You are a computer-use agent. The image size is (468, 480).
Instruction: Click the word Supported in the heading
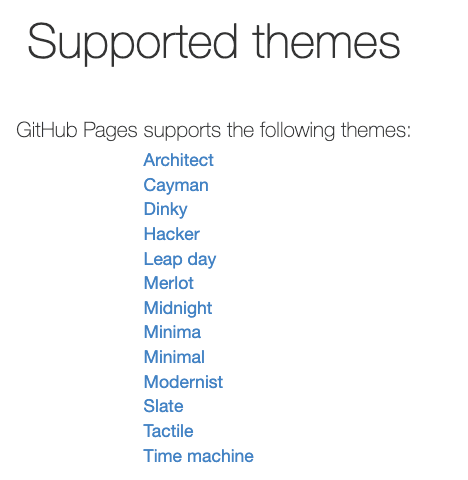[133, 43]
